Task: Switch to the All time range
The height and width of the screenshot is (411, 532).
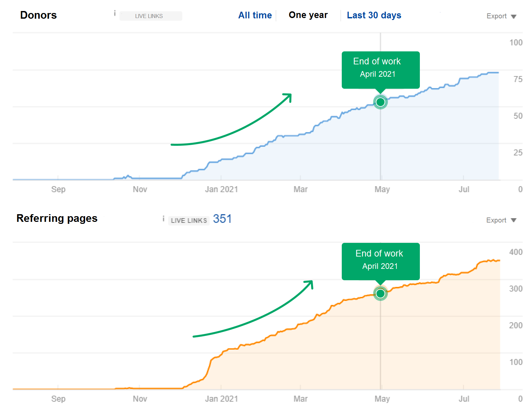Action: 255,15
